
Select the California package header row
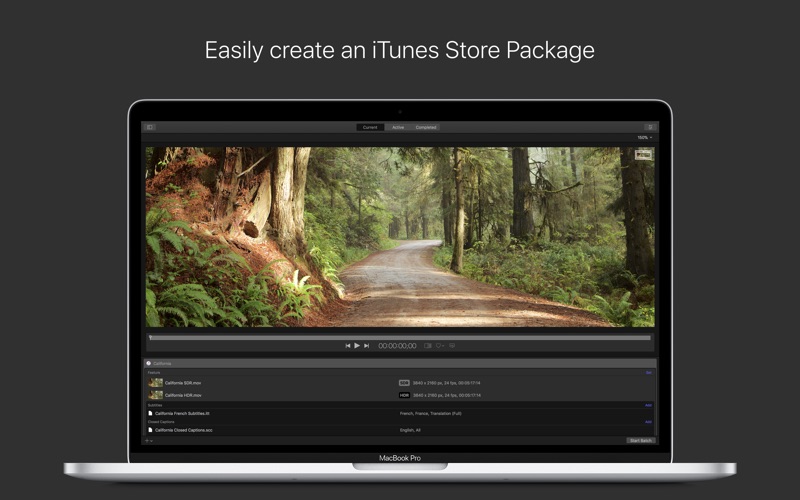(400, 363)
